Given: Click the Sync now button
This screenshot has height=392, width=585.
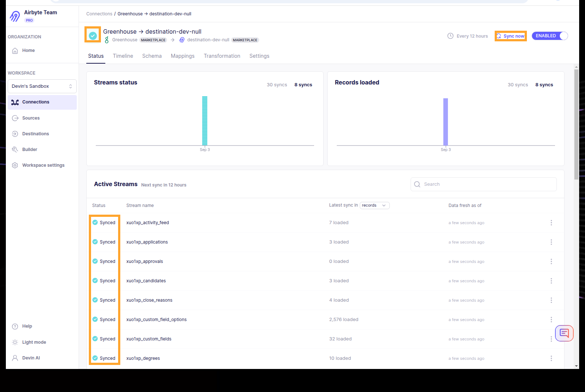Looking at the screenshot, I should point(511,36).
